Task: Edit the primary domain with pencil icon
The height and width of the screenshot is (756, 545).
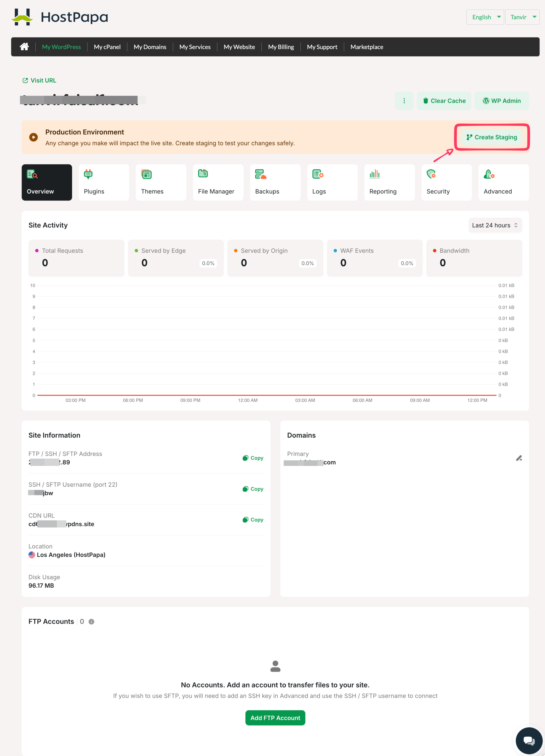Action: tap(519, 458)
